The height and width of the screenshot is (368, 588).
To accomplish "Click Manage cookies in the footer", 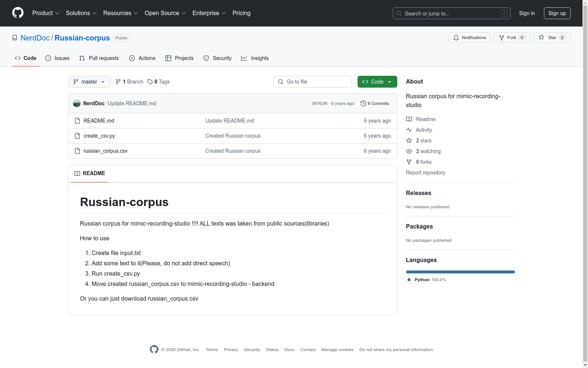I will click(337, 350).
